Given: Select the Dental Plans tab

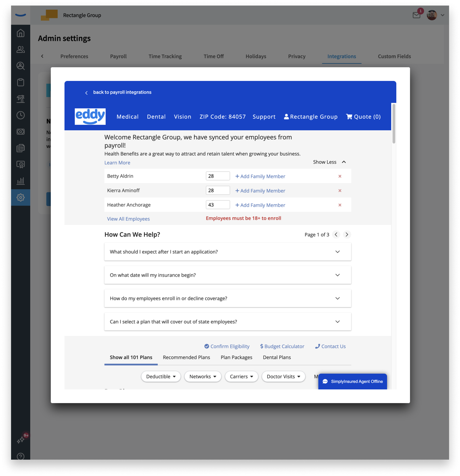Looking at the screenshot, I should [x=277, y=357].
